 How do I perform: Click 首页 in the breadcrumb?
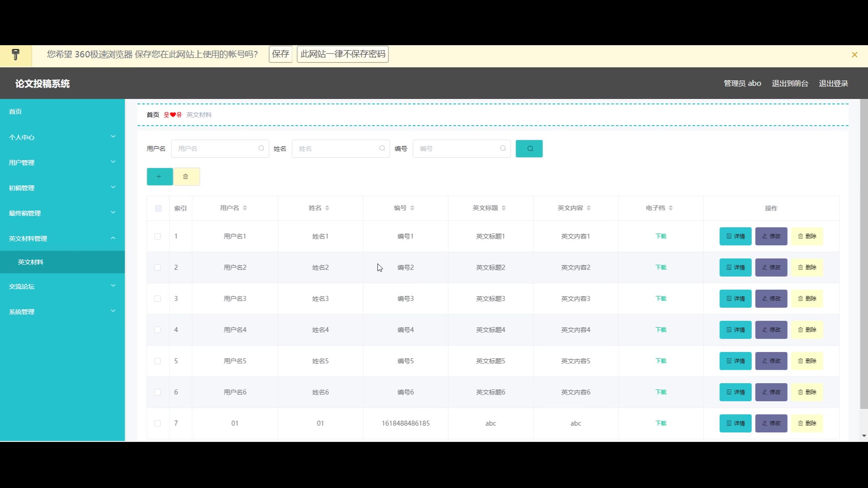[153, 115]
